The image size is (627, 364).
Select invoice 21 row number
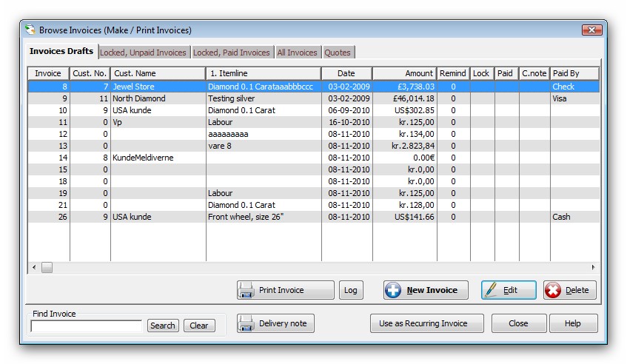[x=49, y=205]
